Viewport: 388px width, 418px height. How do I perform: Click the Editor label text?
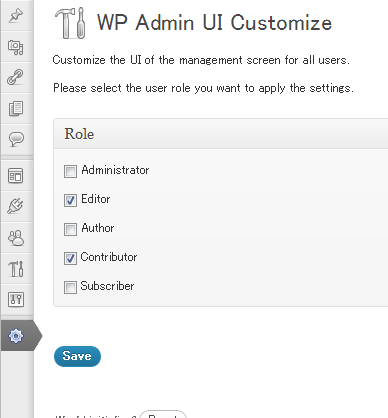(x=96, y=199)
